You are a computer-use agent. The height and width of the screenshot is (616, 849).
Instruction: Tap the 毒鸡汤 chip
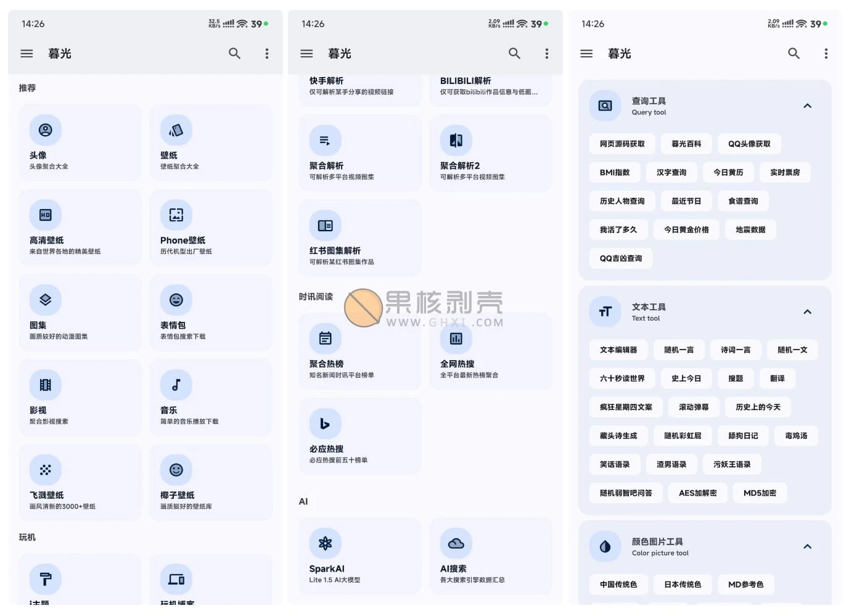tap(796, 435)
